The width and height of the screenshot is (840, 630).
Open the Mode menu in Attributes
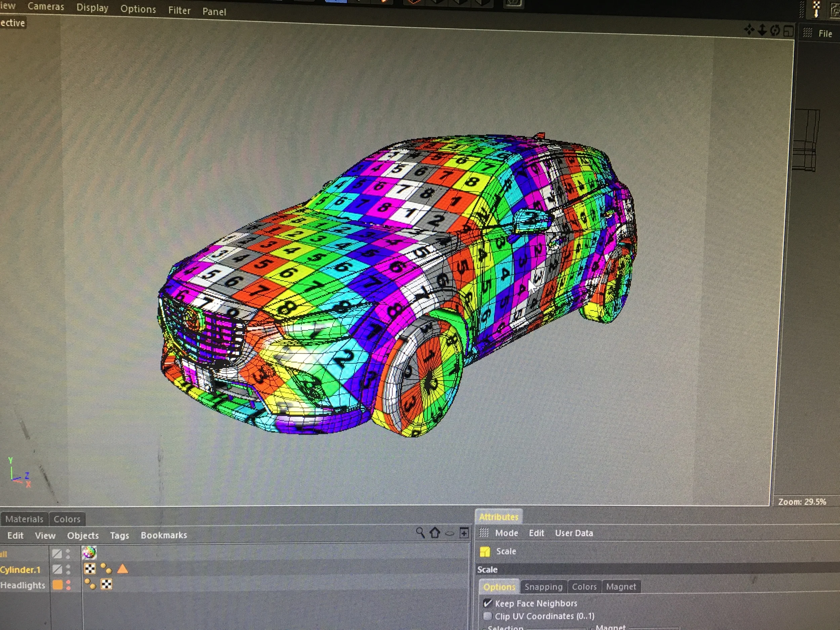pyautogui.click(x=506, y=533)
